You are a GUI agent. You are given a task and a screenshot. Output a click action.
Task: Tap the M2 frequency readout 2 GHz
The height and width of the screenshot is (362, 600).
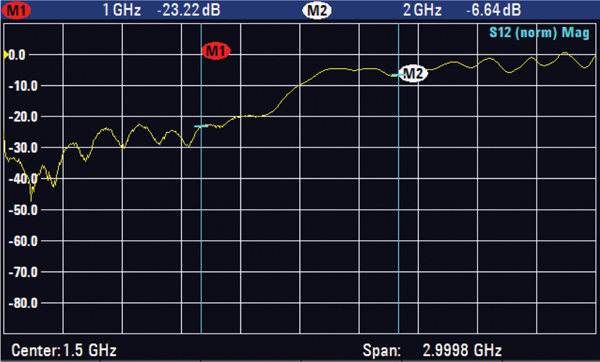click(422, 10)
